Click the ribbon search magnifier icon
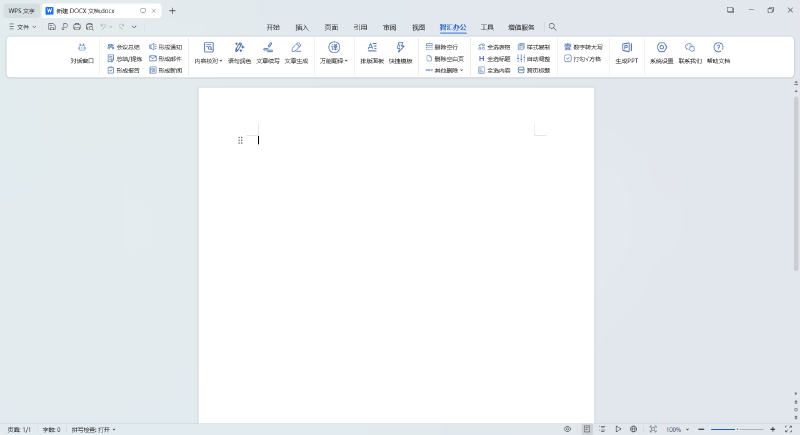Screen dimensions: 800x435 [x=553, y=27]
